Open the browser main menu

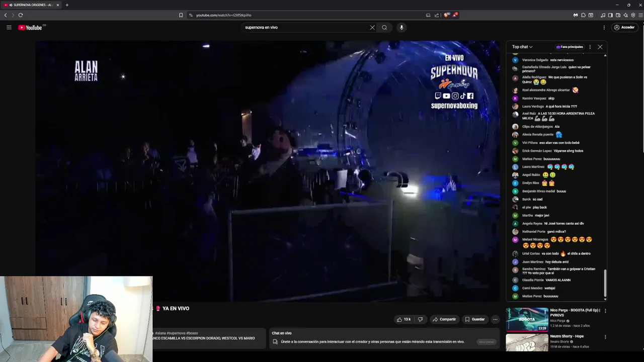pyautogui.click(x=640, y=15)
